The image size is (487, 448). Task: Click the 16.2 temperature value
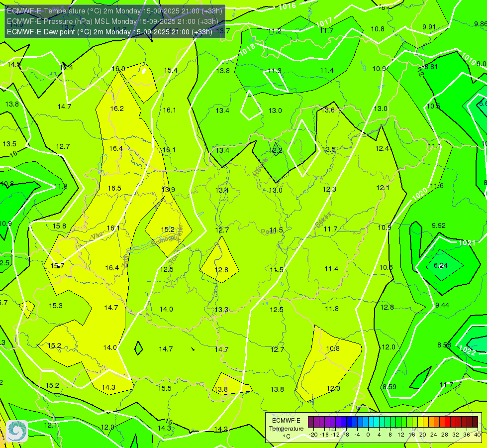[x=117, y=109]
